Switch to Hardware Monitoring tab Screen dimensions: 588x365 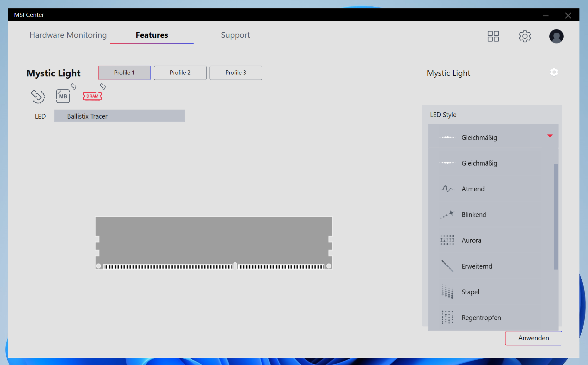point(68,35)
